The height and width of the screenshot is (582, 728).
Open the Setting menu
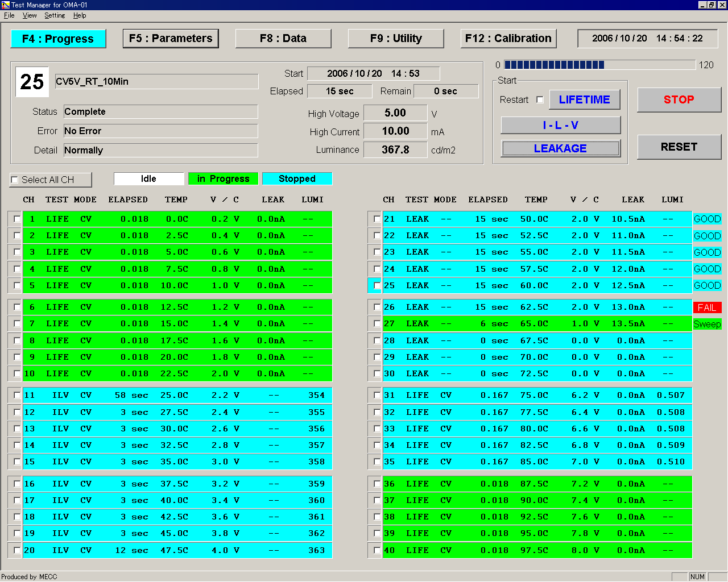(55, 15)
